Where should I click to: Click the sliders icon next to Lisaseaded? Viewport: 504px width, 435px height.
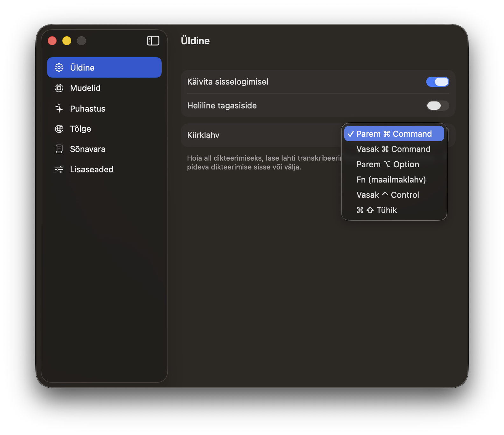59,169
